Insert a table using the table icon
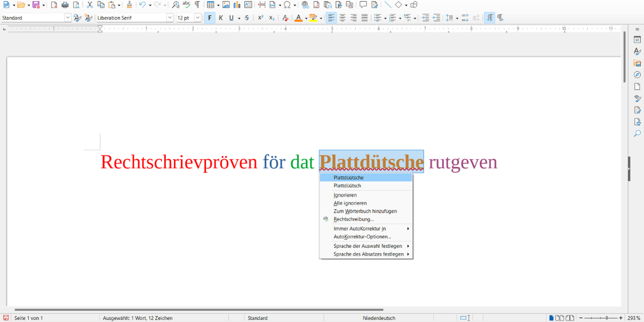The image size is (644, 322). click(210, 4)
